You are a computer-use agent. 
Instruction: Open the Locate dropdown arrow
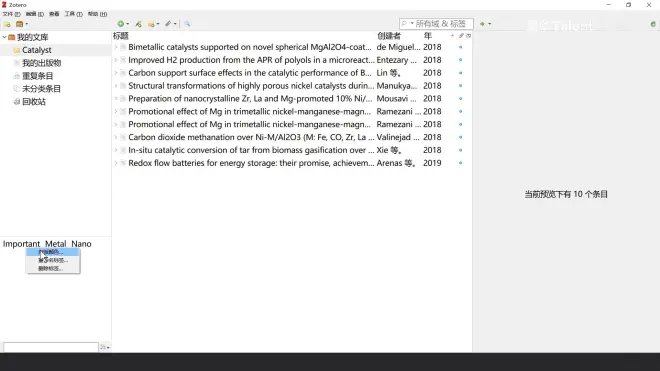click(x=489, y=24)
